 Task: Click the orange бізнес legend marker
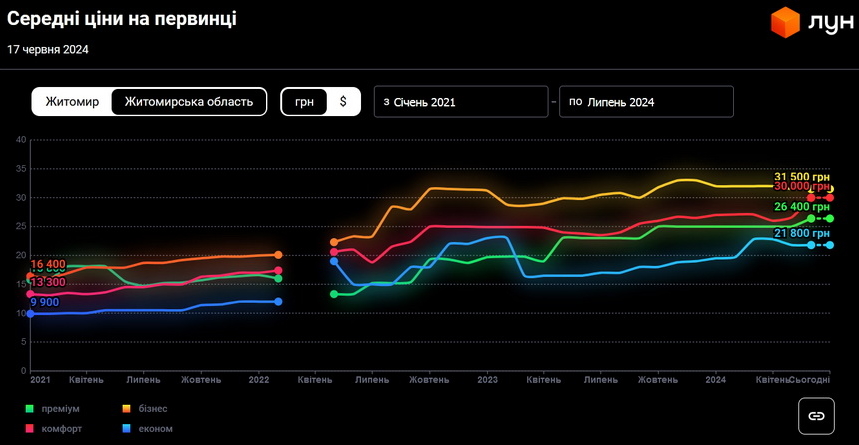coord(128,409)
